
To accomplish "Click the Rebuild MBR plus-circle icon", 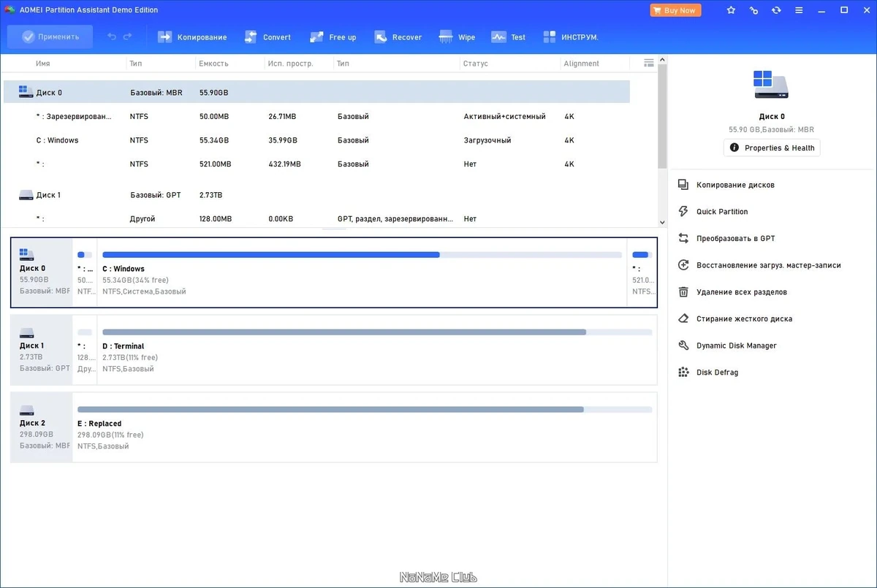I will pos(683,265).
